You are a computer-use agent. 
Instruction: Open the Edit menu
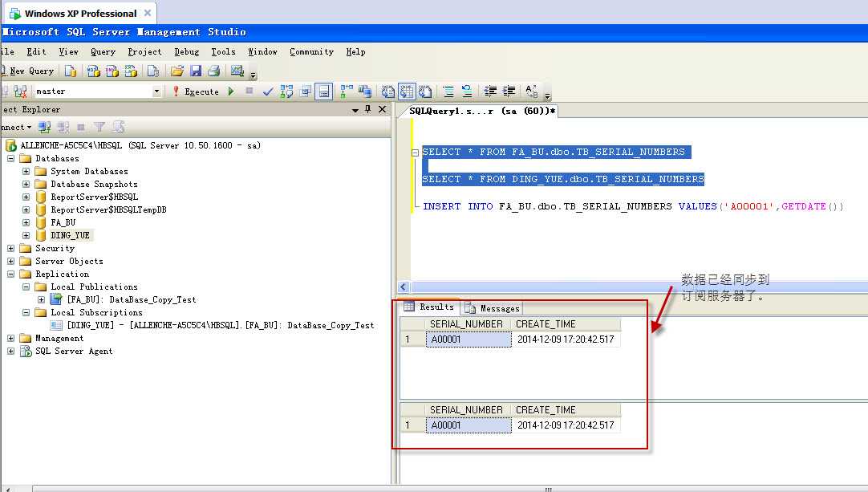click(x=37, y=51)
